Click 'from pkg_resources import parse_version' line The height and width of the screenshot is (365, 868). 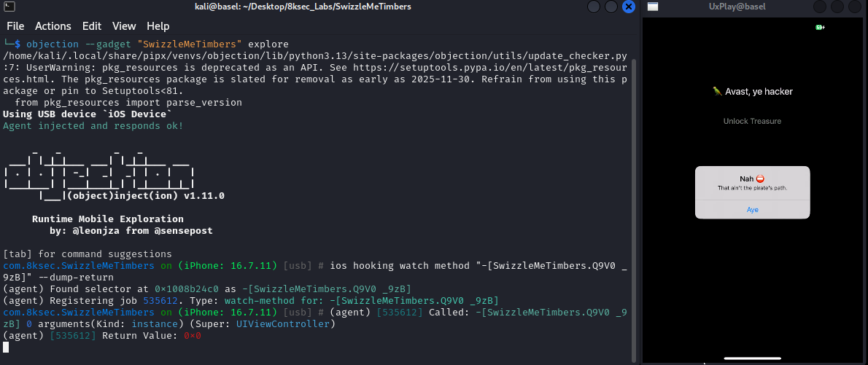[128, 102]
